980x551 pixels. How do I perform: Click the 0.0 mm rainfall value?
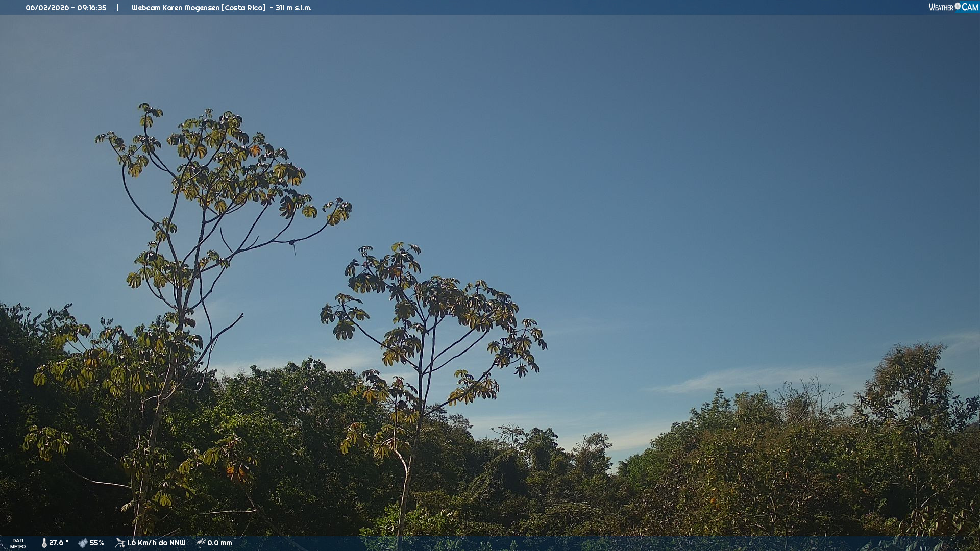219,543
